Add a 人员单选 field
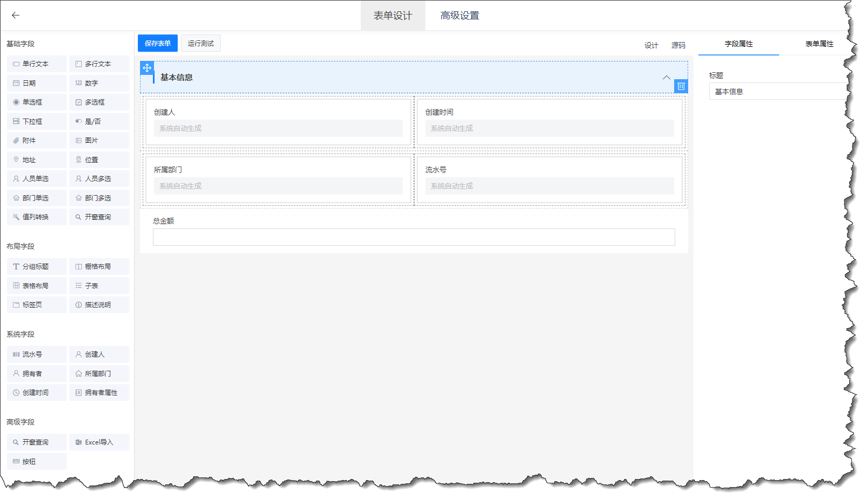The image size is (868, 500). click(x=37, y=178)
